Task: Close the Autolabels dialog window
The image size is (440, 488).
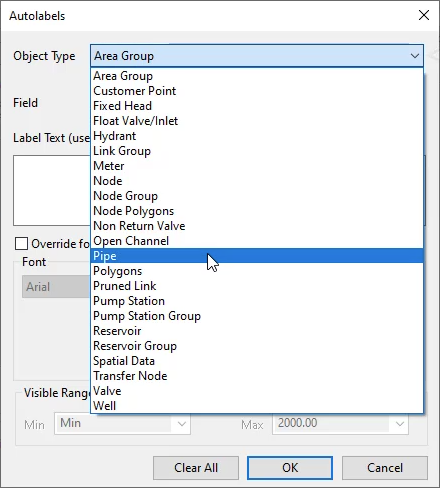Action: (424, 15)
